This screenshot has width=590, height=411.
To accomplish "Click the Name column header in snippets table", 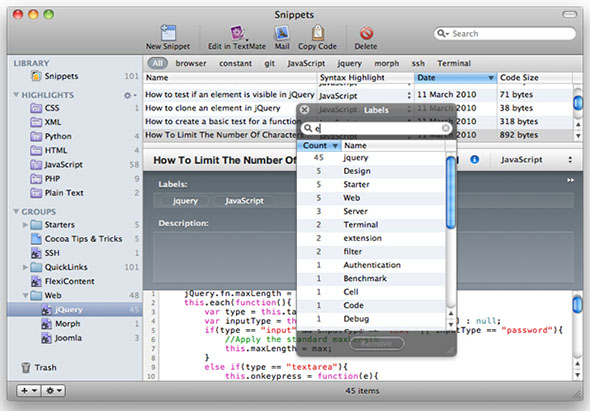I will click(230, 78).
